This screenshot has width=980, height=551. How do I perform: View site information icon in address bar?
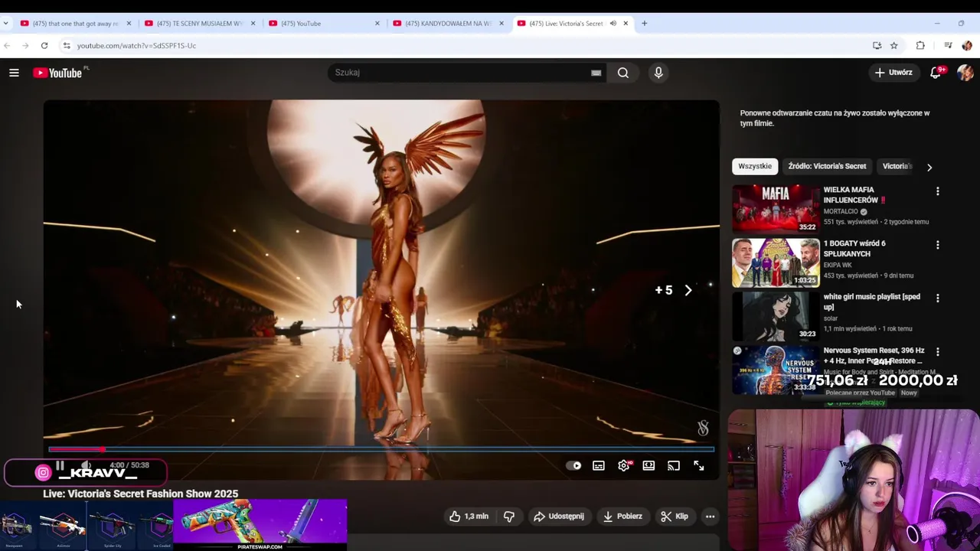click(x=67, y=46)
